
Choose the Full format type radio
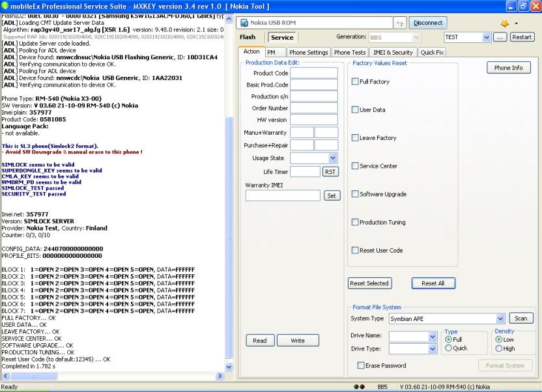[x=448, y=339]
